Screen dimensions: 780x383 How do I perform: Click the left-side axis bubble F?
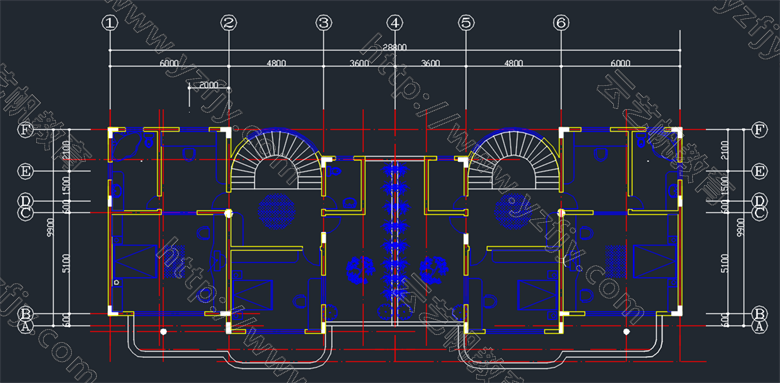pos(25,130)
